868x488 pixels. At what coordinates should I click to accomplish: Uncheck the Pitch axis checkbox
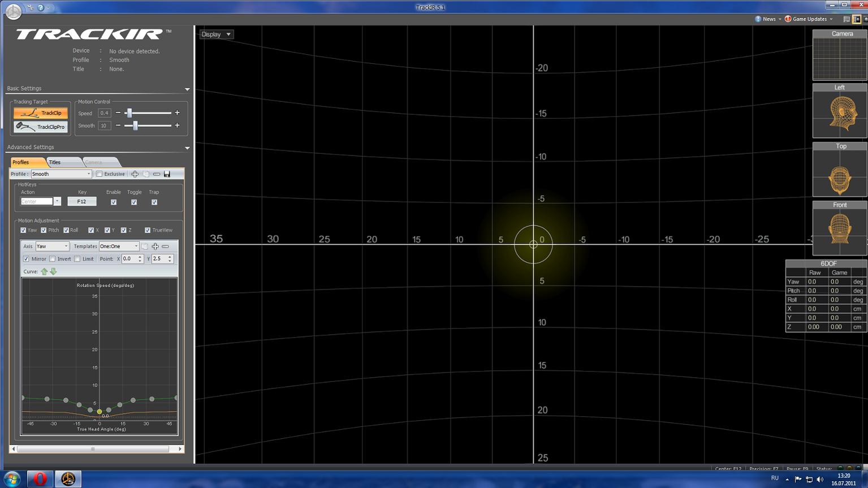[44, 230]
